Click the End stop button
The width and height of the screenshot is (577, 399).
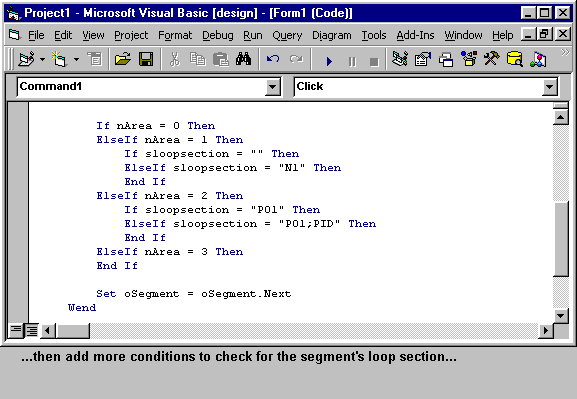coord(374,61)
